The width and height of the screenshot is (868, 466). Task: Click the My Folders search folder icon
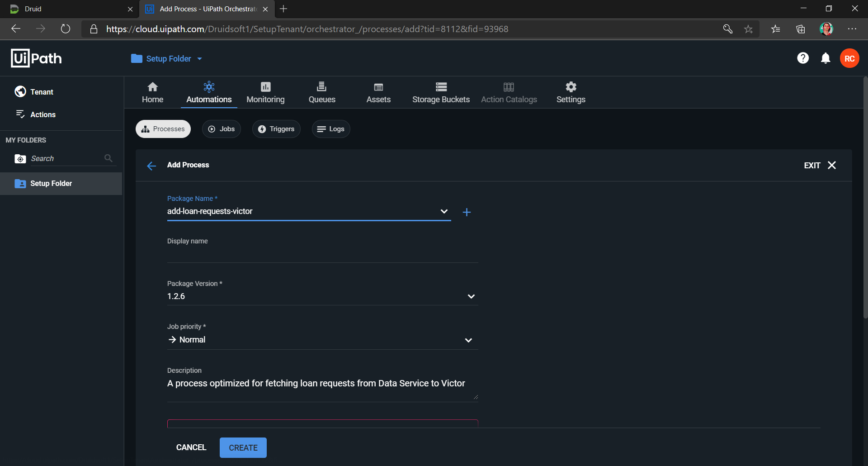click(x=20, y=159)
